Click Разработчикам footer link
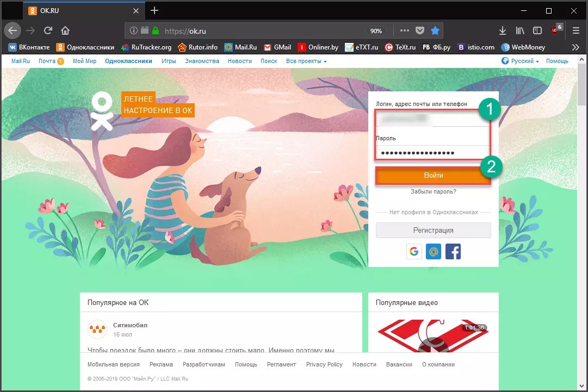Image resolution: width=588 pixels, height=392 pixels. click(203, 364)
